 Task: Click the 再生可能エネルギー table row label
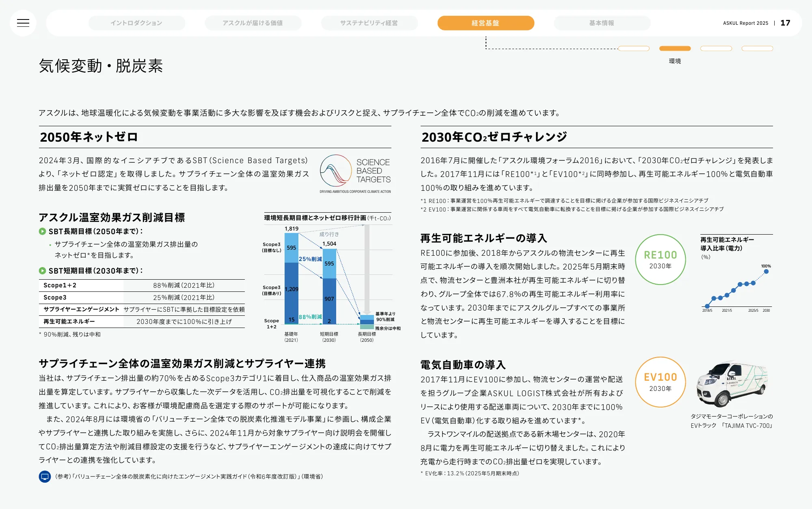69,321
